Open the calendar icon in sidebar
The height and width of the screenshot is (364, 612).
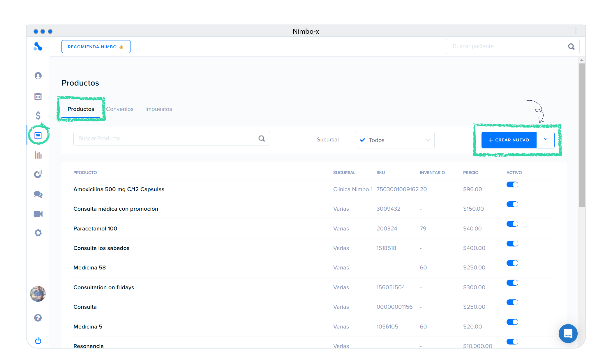(38, 96)
